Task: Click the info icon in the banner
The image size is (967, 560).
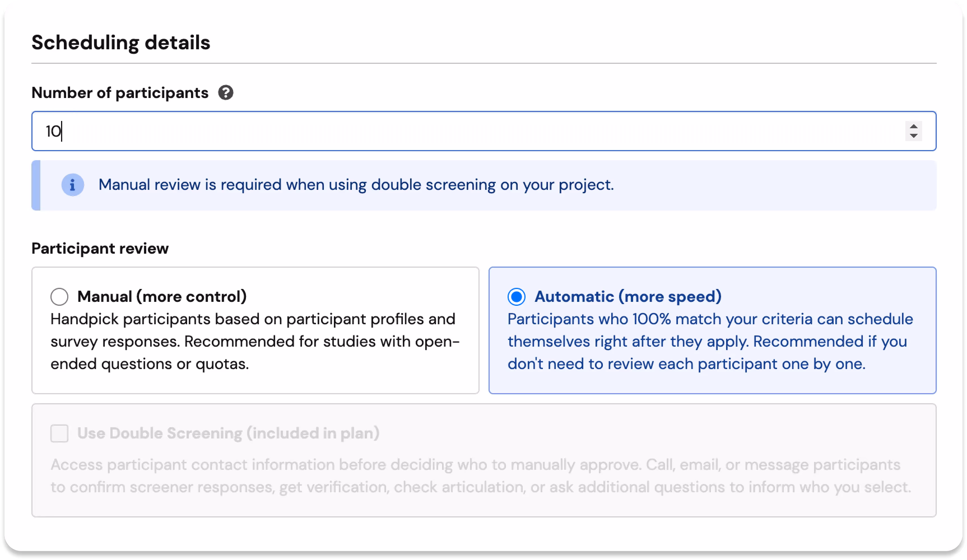Action: point(73,185)
